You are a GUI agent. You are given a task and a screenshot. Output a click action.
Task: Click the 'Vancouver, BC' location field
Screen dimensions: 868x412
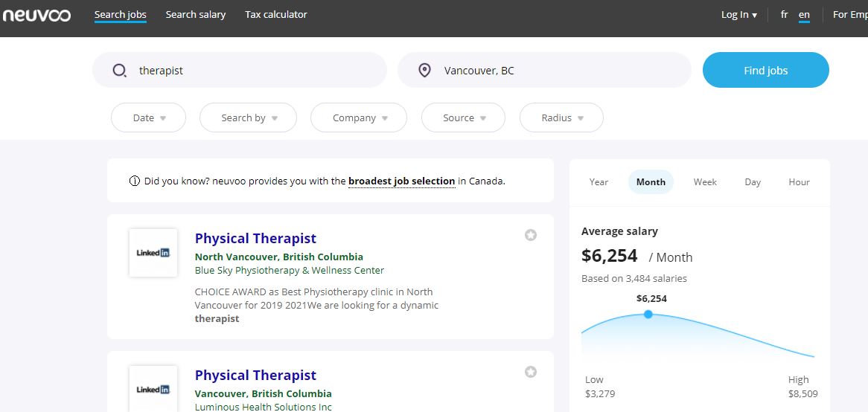(545, 70)
